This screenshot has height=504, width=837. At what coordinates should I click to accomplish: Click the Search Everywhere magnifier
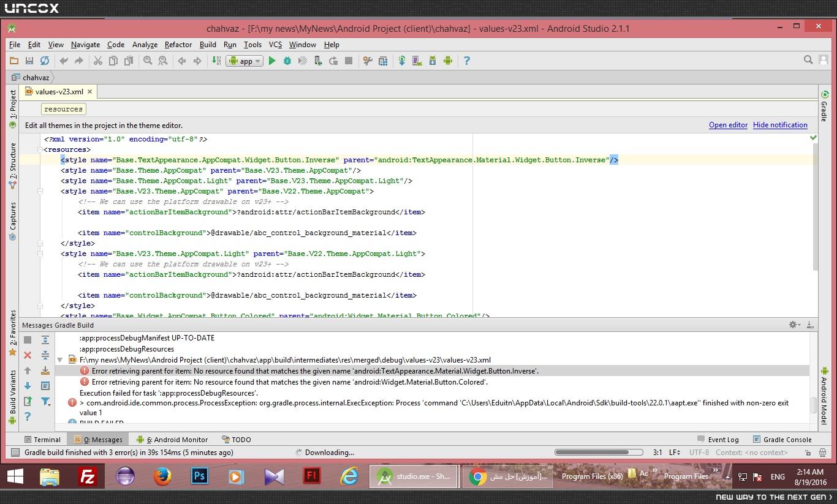click(808, 60)
